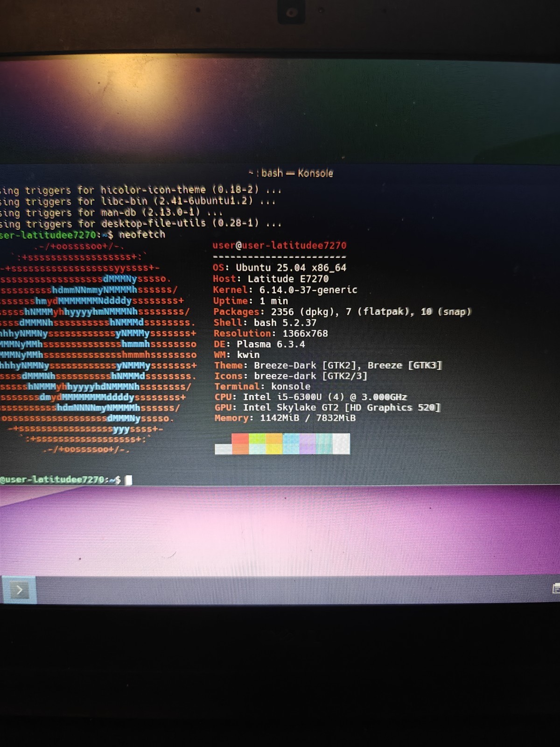This screenshot has width=560, height=747.
Task: Click the 'Memory: 1142MiB / 7832MiB' line
Action: pos(285,418)
